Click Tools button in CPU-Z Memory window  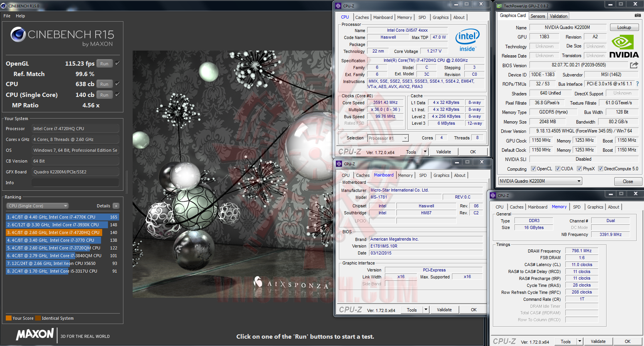pos(566,341)
